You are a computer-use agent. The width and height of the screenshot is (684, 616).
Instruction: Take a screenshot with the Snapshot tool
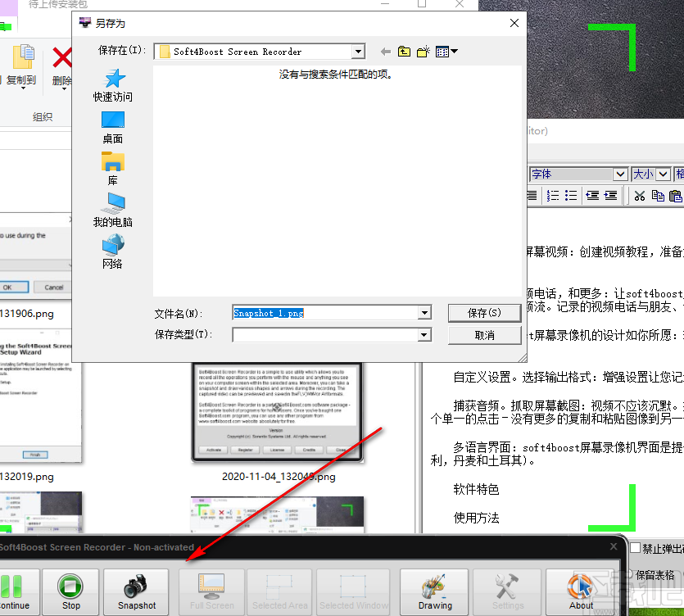tap(136, 591)
